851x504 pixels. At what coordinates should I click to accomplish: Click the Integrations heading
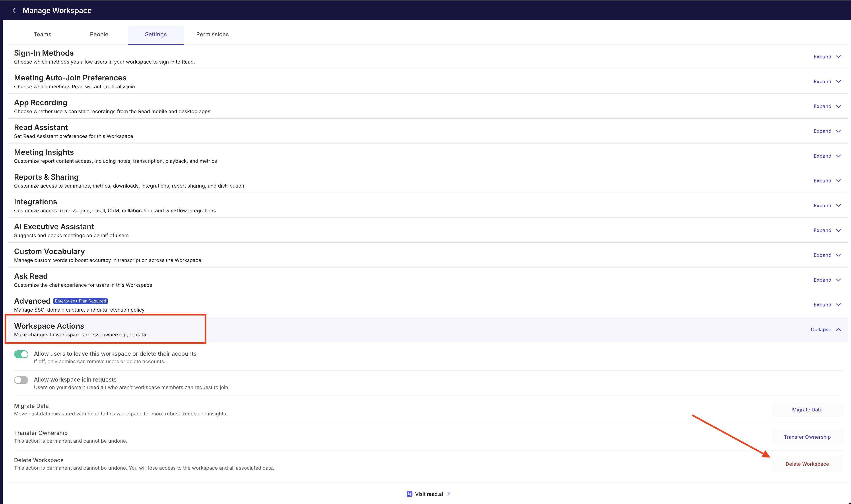(x=36, y=202)
